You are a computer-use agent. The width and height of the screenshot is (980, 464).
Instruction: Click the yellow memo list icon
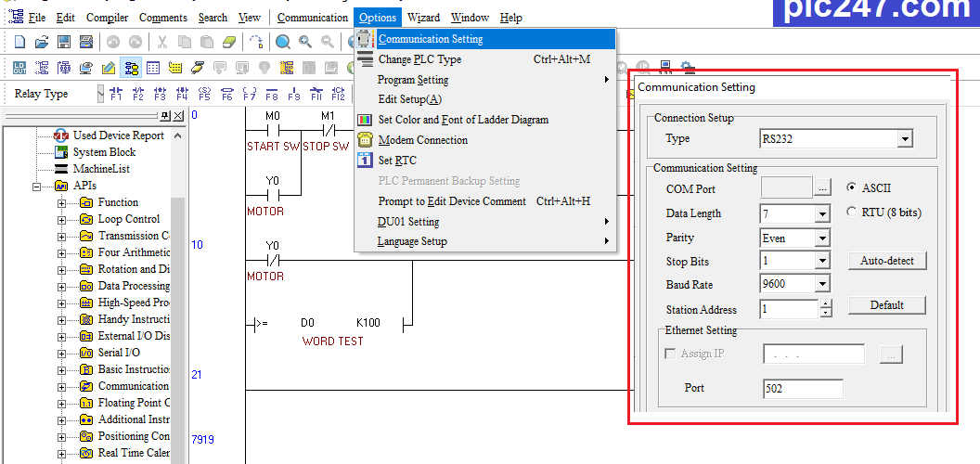(175, 68)
